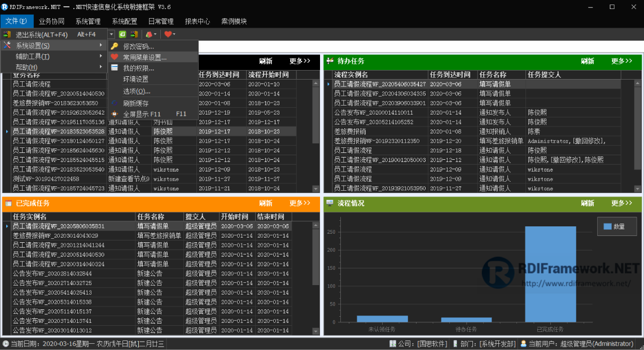The width and height of the screenshot is (644, 350).
Task: Click 刷新 in the top-left panel header
Action: [x=266, y=61]
